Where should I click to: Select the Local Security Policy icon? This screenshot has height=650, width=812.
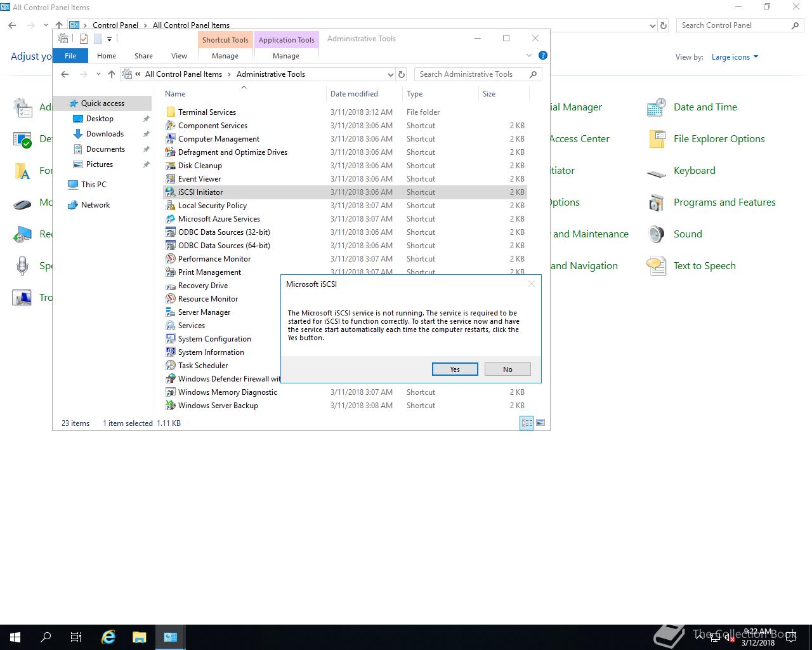[x=170, y=206]
